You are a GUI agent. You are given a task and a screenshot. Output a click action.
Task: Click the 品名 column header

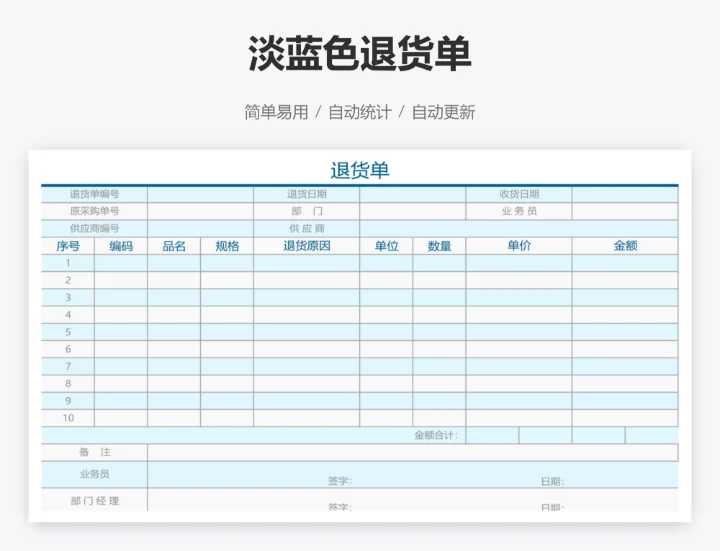click(174, 246)
